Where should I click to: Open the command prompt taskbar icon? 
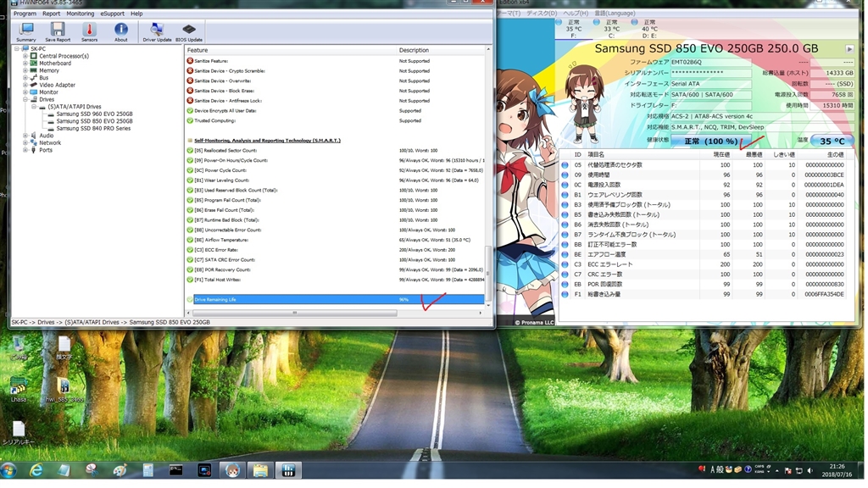tap(176, 470)
